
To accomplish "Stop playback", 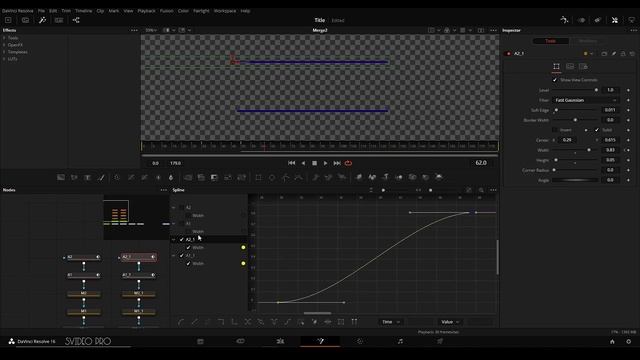I will point(314,163).
